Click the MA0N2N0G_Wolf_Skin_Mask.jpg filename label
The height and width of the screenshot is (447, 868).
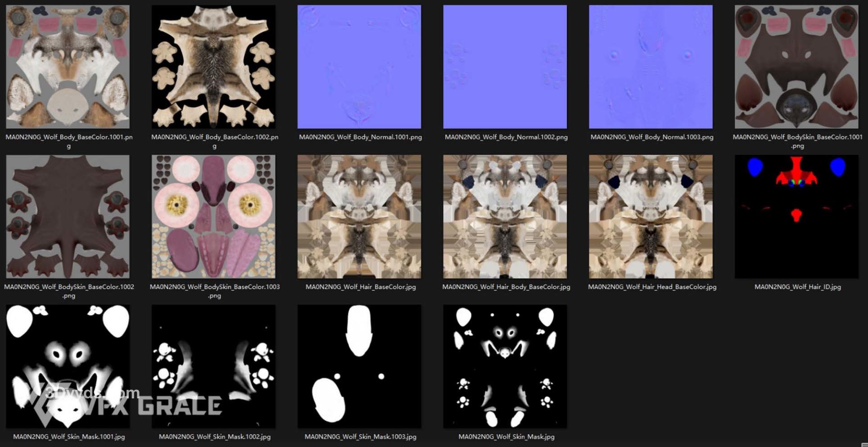pyautogui.click(x=506, y=437)
